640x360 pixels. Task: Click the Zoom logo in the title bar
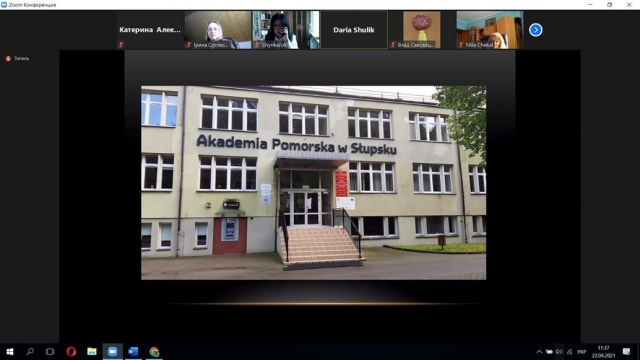pos(4,5)
